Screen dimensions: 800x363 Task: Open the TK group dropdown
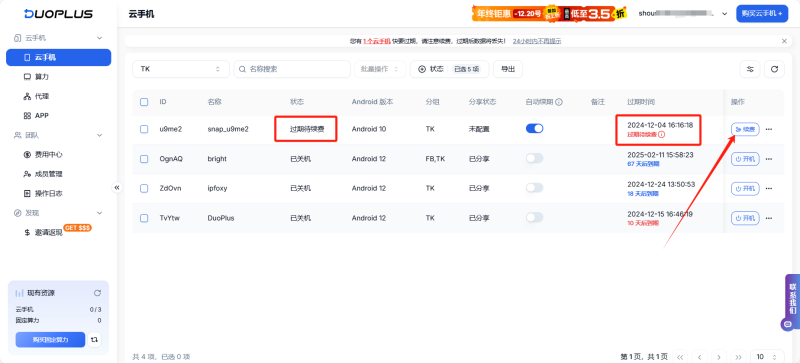pyautogui.click(x=181, y=69)
